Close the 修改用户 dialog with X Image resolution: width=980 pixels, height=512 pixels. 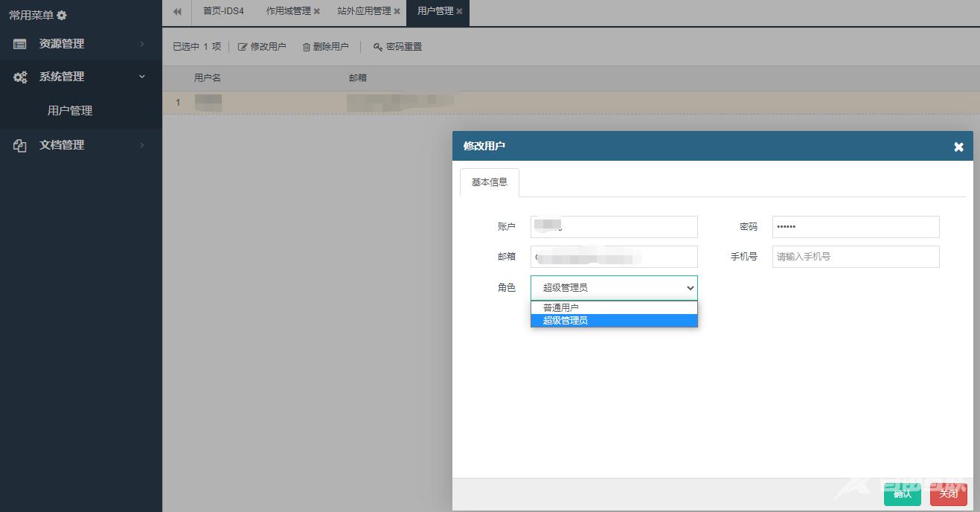point(958,147)
